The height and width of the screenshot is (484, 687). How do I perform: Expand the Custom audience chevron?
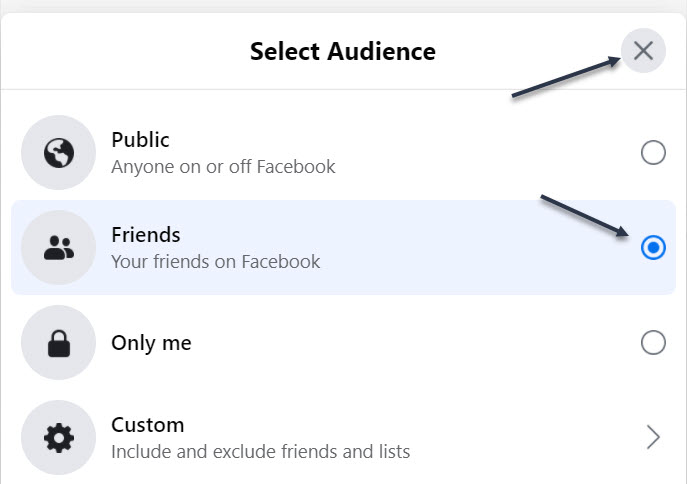coord(653,437)
